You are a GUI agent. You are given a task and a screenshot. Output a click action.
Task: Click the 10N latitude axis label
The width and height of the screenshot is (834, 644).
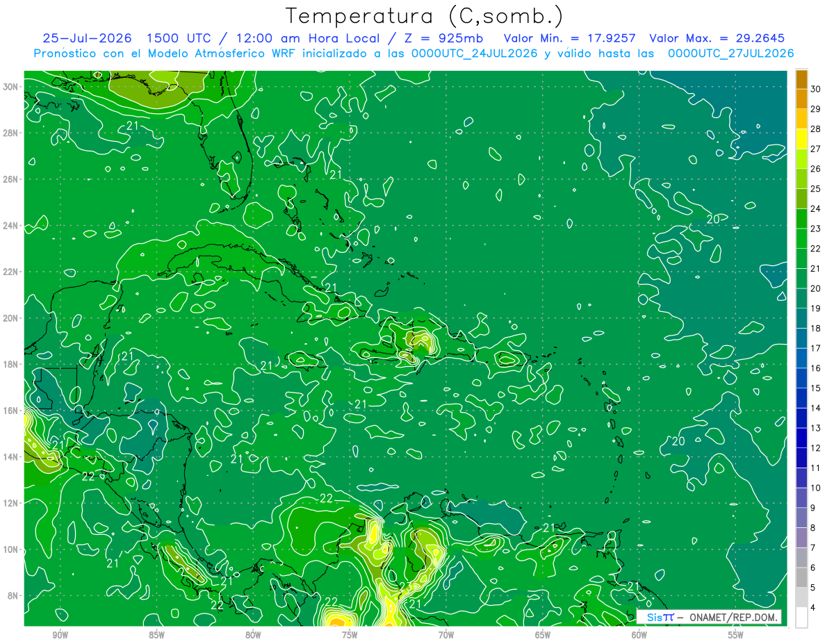10,550
